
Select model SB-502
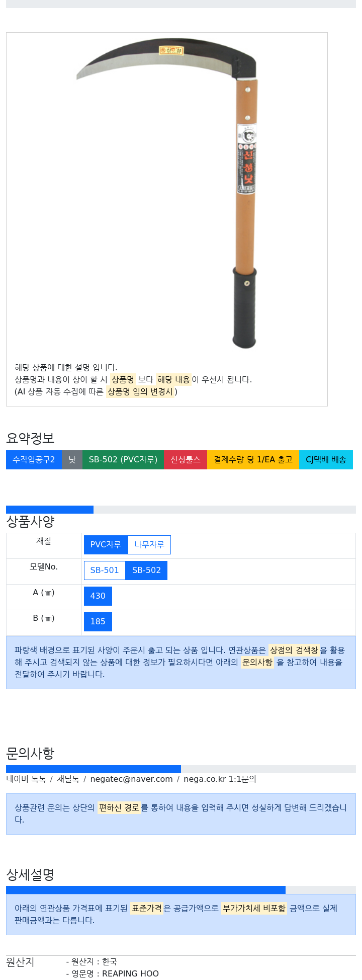[146, 570]
